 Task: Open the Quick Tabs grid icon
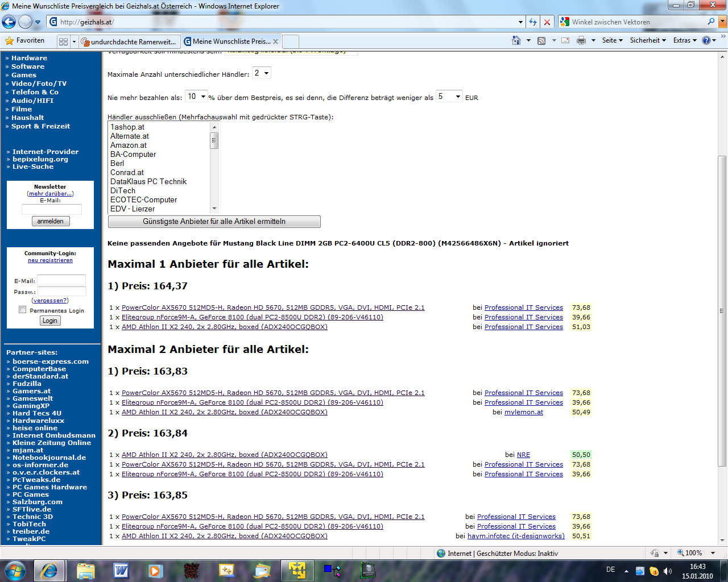coord(63,41)
